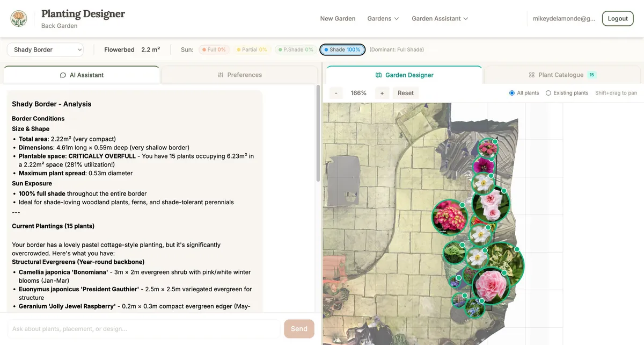Click New Garden in the navigation bar
Image resolution: width=644 pixels, height=345 pixels.
(338, 18)
